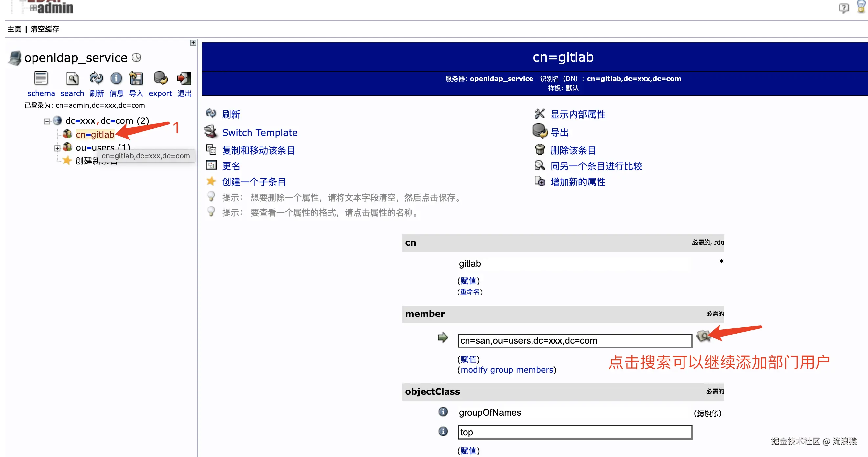Screen dimensions: 868x457
Task: Open modify group members link
Action: [x=507, y=370]
